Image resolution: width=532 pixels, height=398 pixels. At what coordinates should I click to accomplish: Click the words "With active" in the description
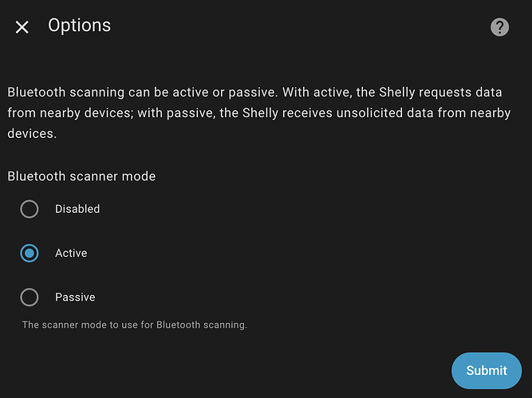(x=315, y=92)
